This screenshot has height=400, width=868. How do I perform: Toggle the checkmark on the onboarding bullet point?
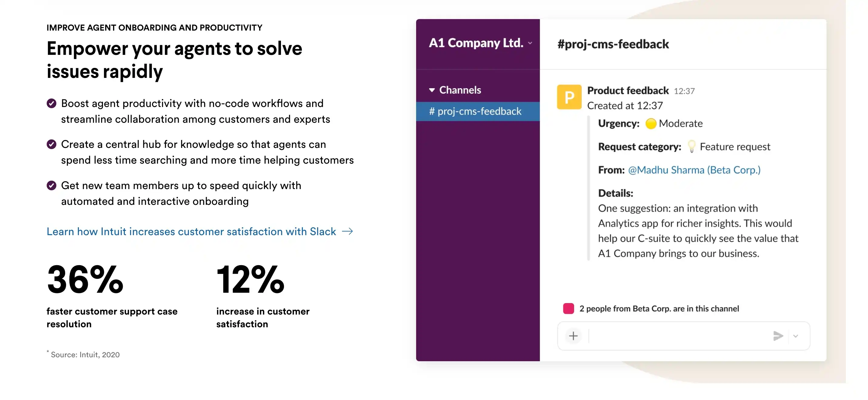[x=51, y=185]
